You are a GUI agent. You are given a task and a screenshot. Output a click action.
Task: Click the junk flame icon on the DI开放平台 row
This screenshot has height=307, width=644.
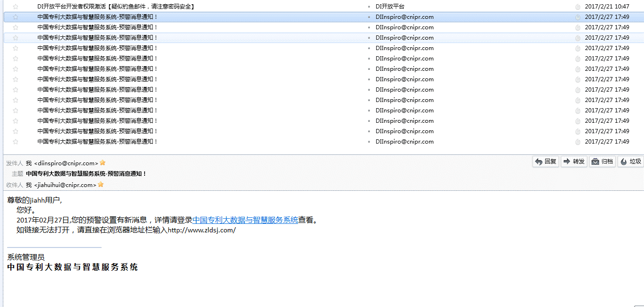(x=577, y=7)
